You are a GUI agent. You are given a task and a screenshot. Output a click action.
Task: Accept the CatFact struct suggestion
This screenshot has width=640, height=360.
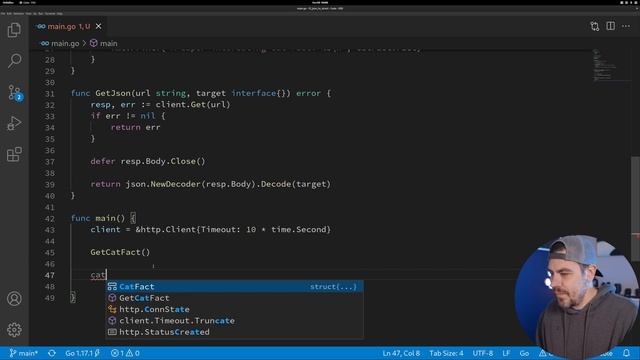coord(235,287)
